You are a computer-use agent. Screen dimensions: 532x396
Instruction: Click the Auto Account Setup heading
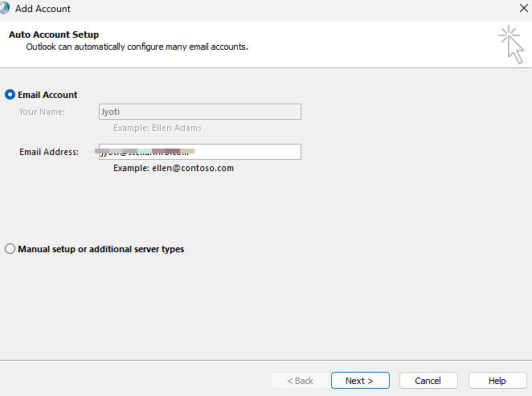tap(54, 35)
